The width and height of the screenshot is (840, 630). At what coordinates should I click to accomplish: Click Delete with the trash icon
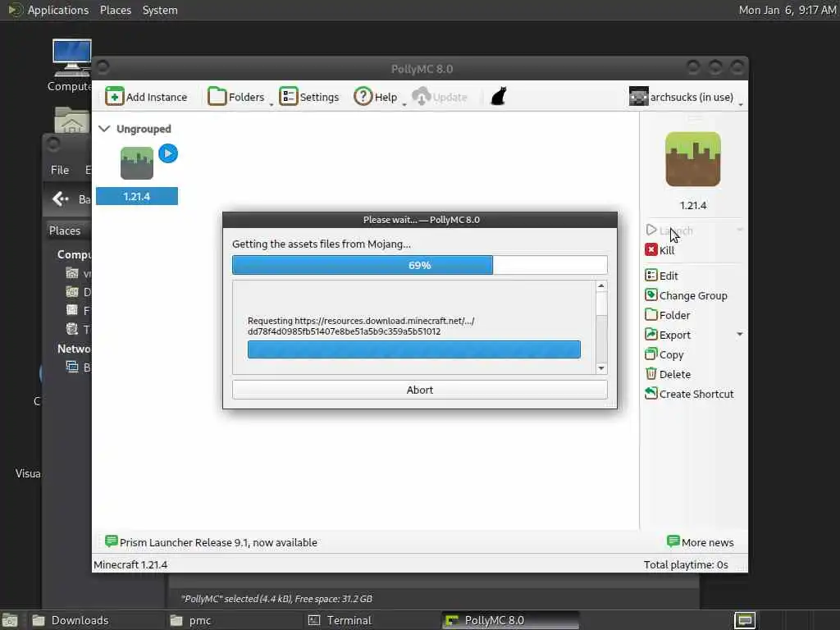pyautogui.click(x=668, y=374)
